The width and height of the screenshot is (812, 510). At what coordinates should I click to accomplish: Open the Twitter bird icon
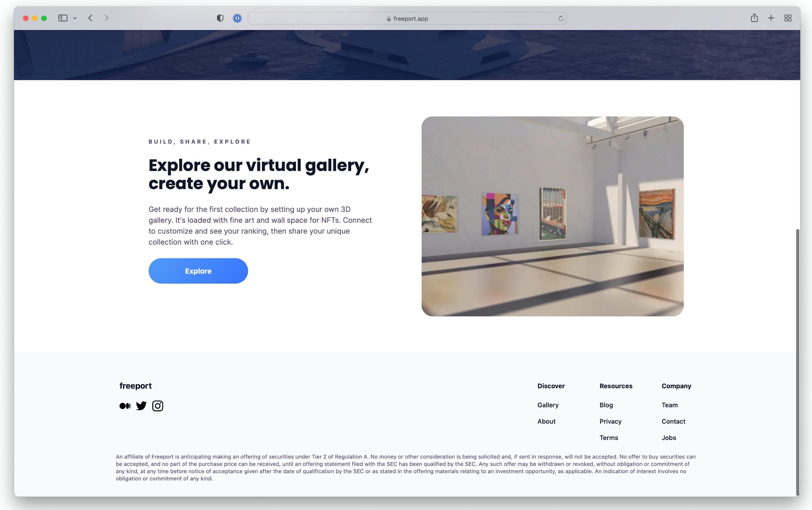(141, 406)
